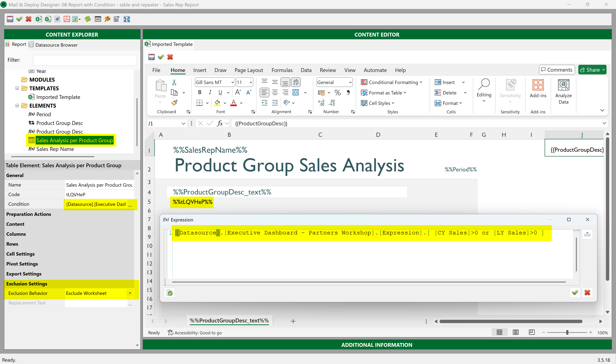Open Exclusion Behavior dropdown
This screenshot has height=364, width=616.
click(x=130, y=293)
